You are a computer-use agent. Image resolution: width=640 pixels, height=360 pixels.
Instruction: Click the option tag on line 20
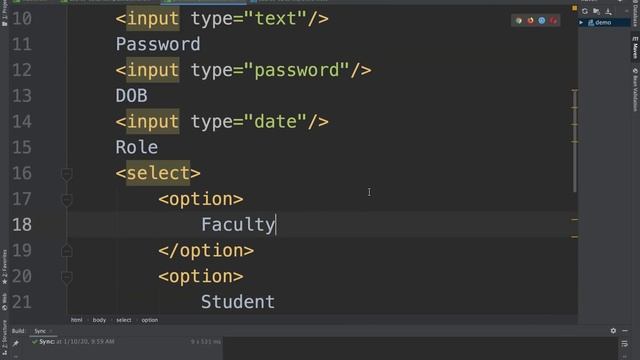[x=201, y=276]
